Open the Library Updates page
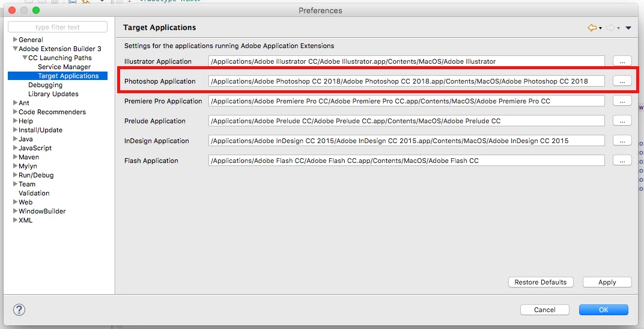 (x=53, y=94)
